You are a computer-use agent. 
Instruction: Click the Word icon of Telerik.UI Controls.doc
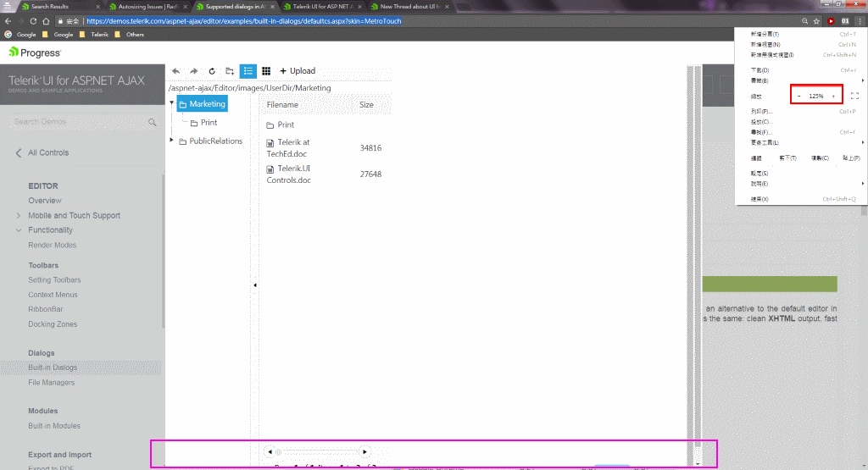pos(270,169)
